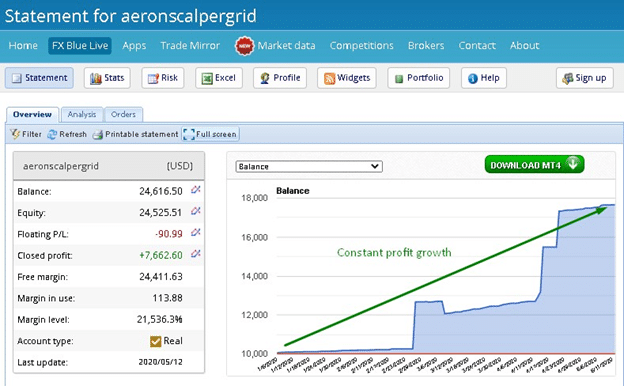This screenshot has width=624, height=386.
Task: Open the Profile page
Action: pyautogui.click(x=280, y=78)
